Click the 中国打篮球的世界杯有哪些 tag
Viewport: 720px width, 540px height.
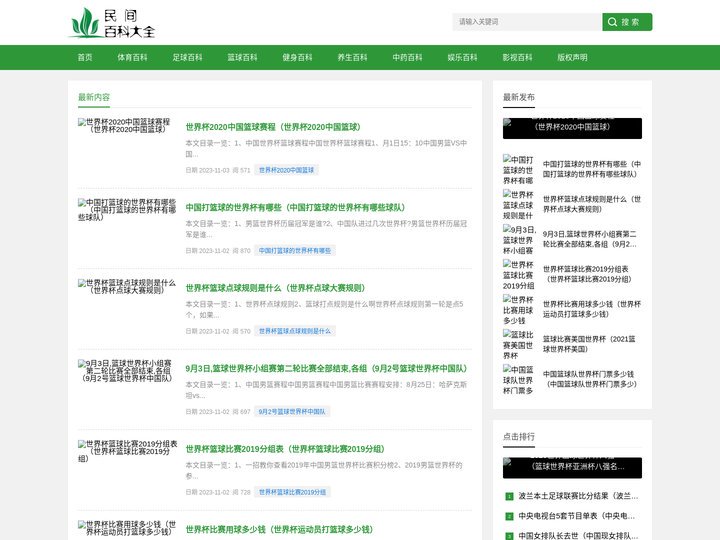pos(295,251)
